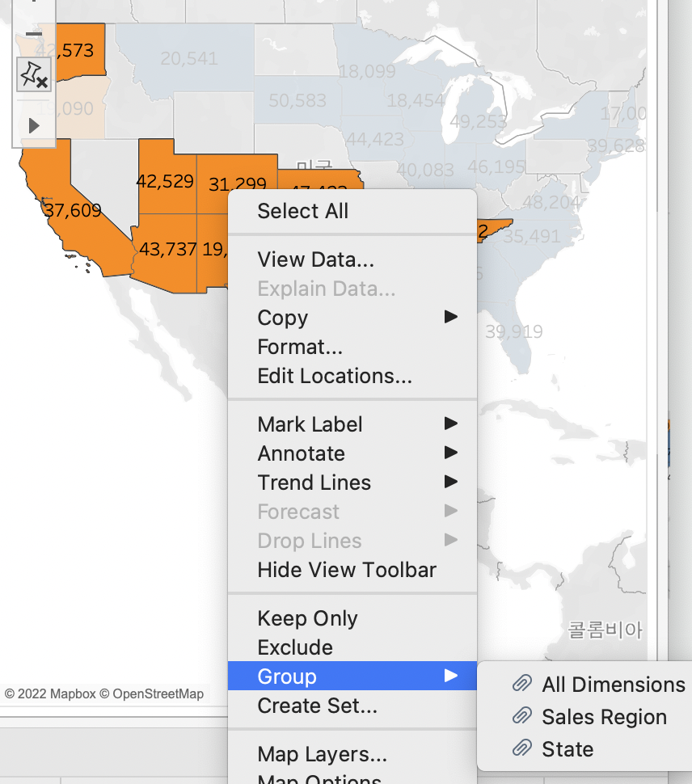Viewport: 692px width, 784px height.
Task: Expand the Mark Label submenu arrow
Action: click(451, 424)
